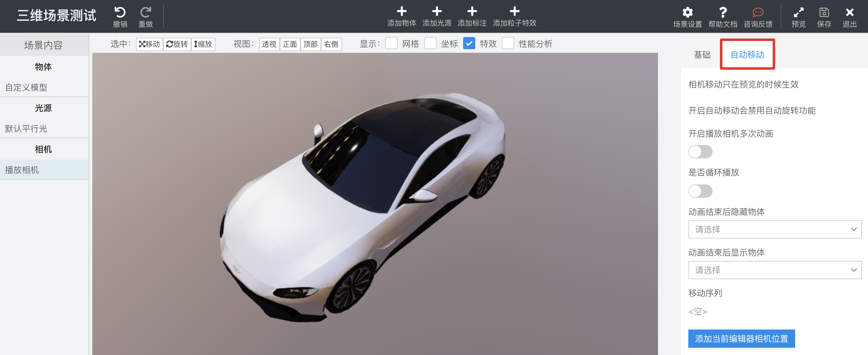The height and width of the screenshot is (355, 868).
Task: Click the 物体 section heading
Action: pyautogui.click(x=43, y=67)
